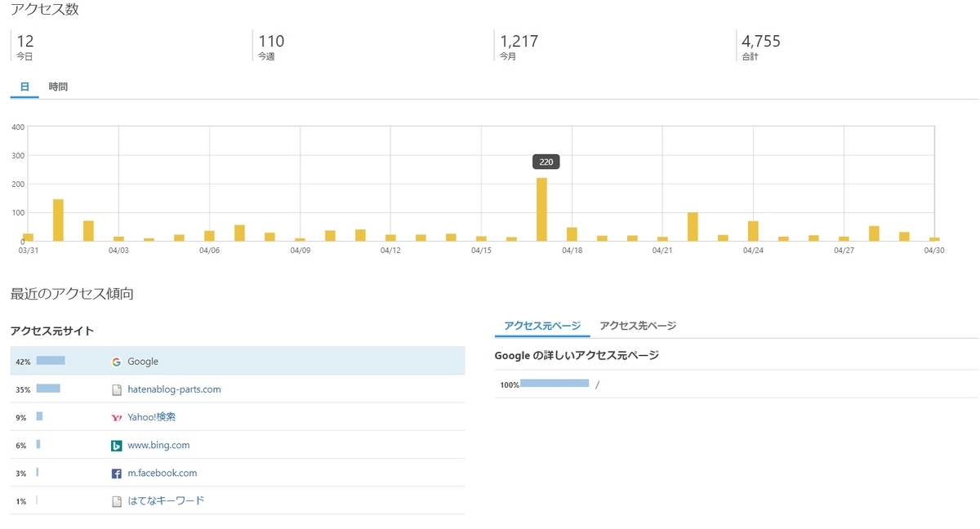
Task: Click the hatenablog-parts.com 35% progress bar
Action: pyautogui.click(x=48, y=389)
